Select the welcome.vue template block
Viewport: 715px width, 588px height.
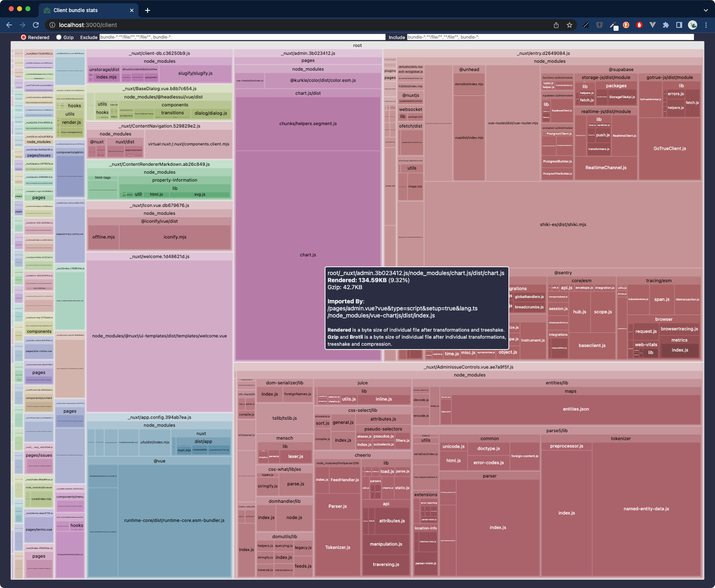click(x=160, y=336)
